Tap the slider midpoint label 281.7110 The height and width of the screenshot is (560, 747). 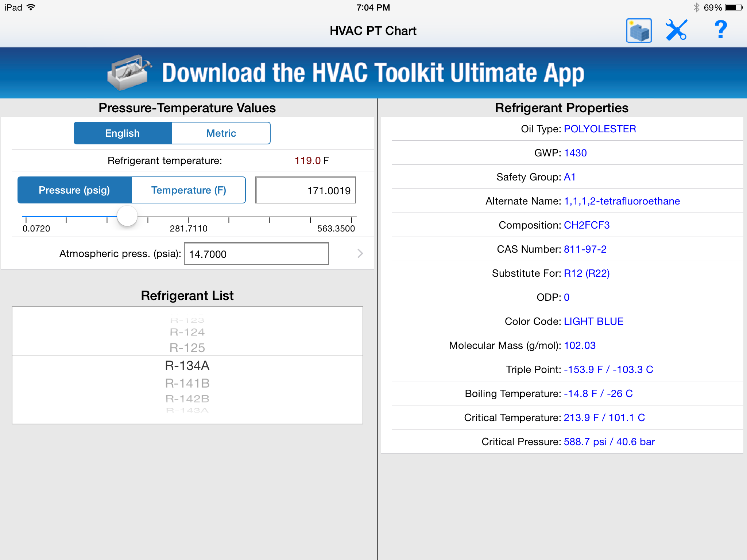coord(189,229)
